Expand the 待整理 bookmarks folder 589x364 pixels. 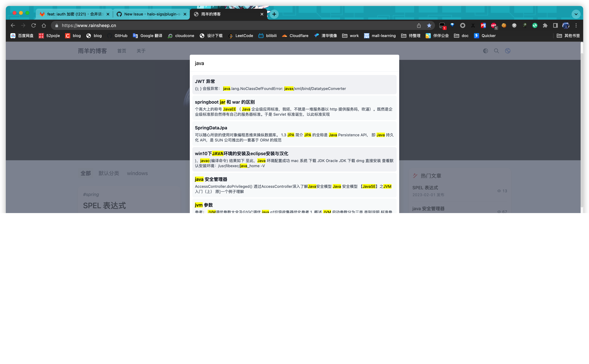point(411,36)
